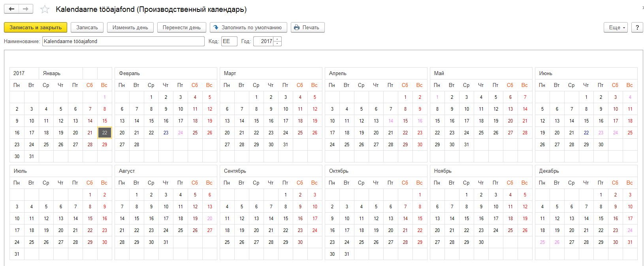
Task: Increase year with the up stepper
Action: [x=277, y=39]
